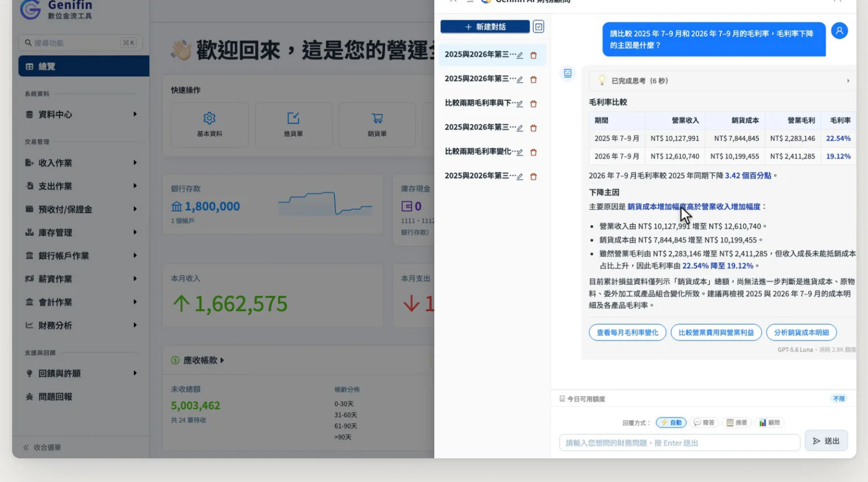
Task: Open the 銷貨單 cart quick action
Action: [x=377, y=118]
